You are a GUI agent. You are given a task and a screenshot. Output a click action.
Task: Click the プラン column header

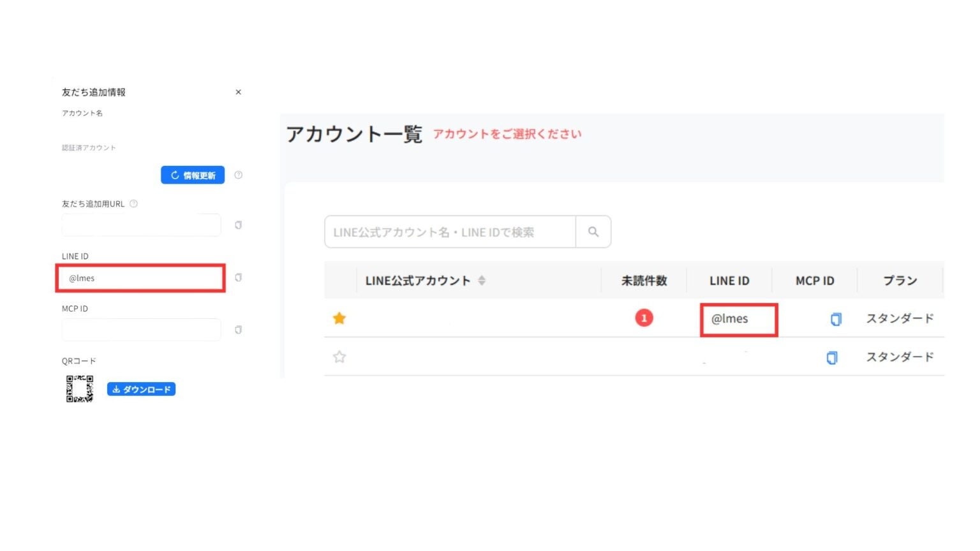900,281
